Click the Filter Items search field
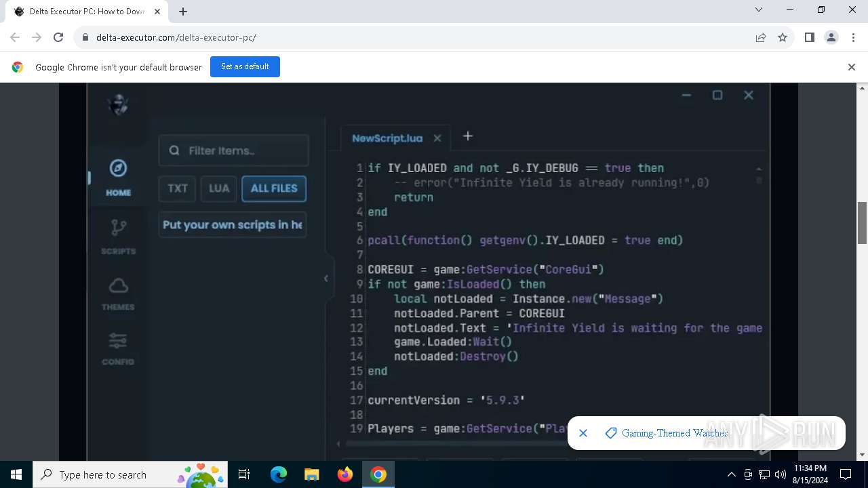This screenshot has height=488, width=868. tap(234, 150)
